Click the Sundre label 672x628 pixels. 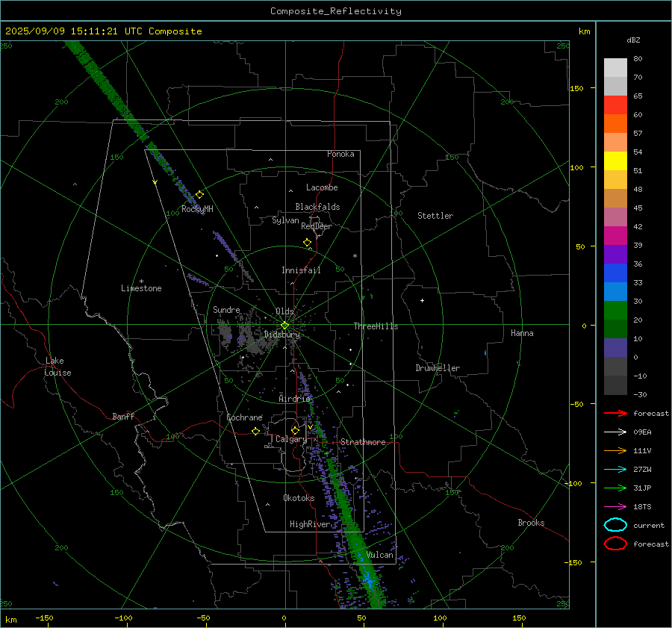(226, 309)
